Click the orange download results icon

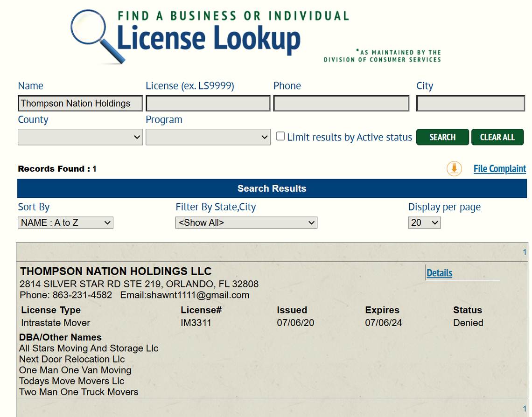pyautogui.click(x=454, y=168)
